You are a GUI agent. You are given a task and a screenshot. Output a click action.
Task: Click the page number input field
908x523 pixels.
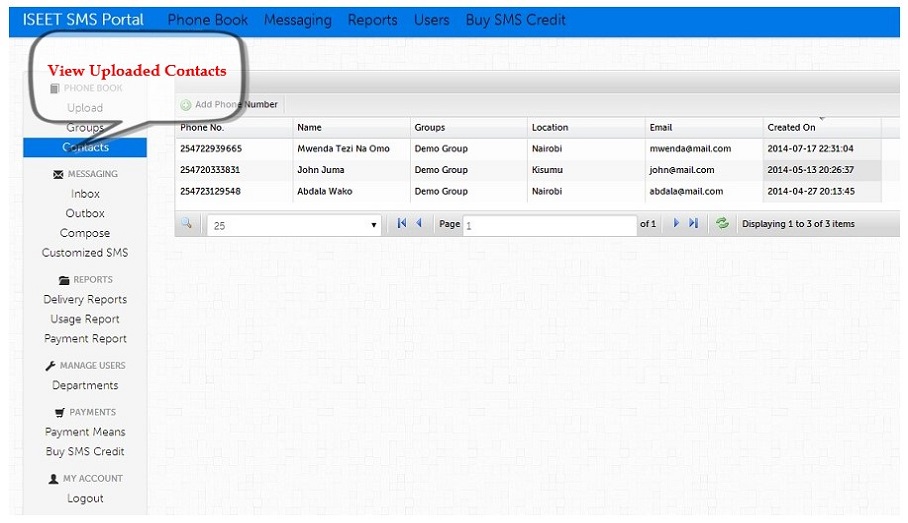(x=549, y=226)
